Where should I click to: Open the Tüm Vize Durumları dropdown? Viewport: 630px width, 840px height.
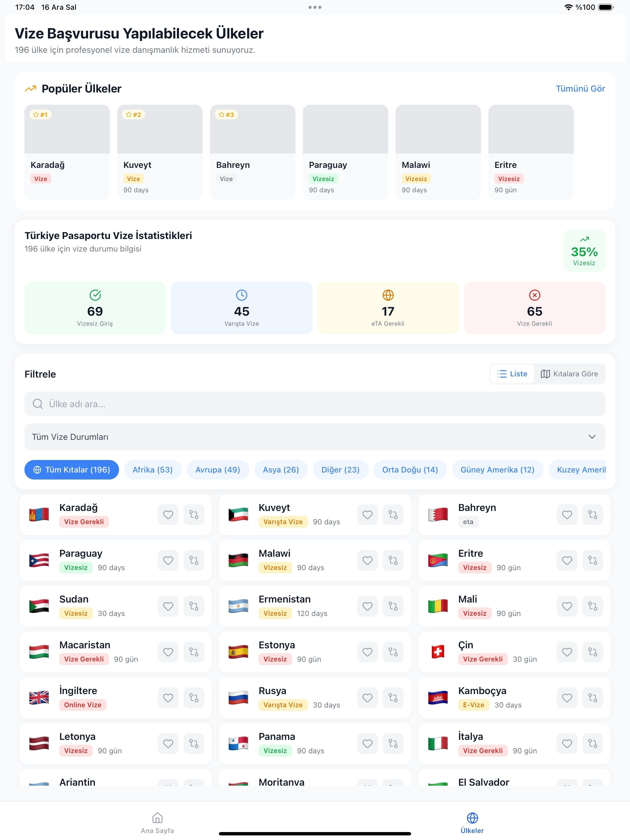(x=315, y=437)
